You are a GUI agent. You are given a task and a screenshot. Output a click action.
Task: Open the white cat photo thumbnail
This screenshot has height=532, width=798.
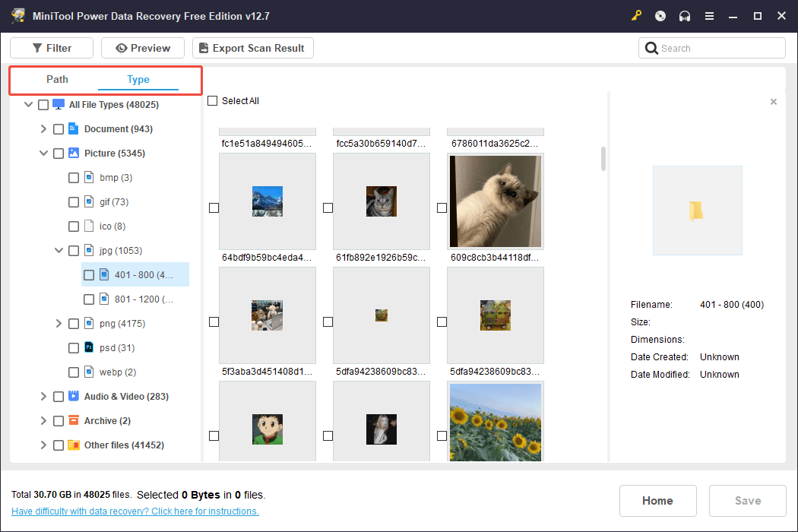coord(495,201)
